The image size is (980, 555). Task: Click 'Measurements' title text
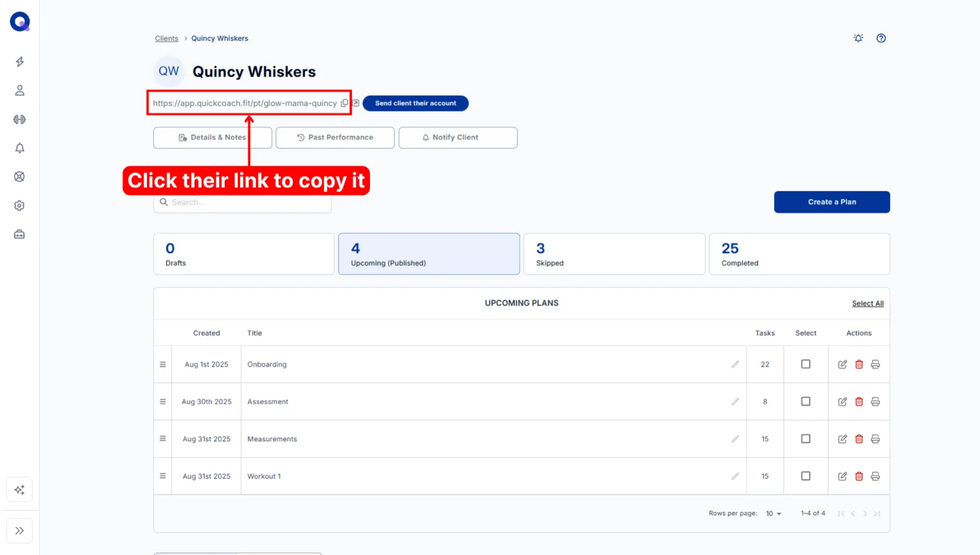coord(272,439)
